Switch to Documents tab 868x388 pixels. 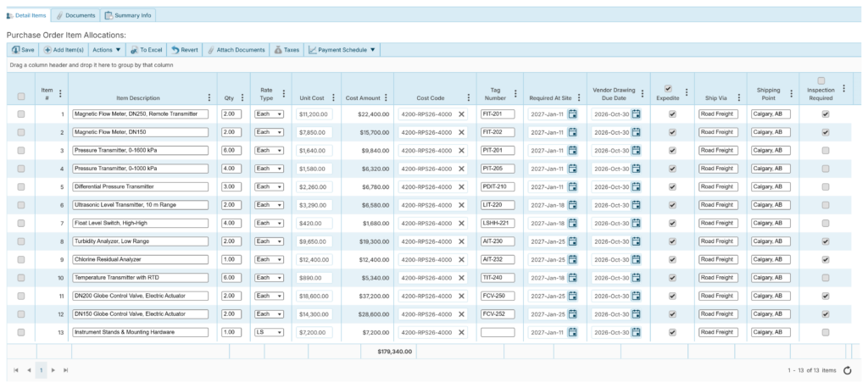tap(75, 15)
